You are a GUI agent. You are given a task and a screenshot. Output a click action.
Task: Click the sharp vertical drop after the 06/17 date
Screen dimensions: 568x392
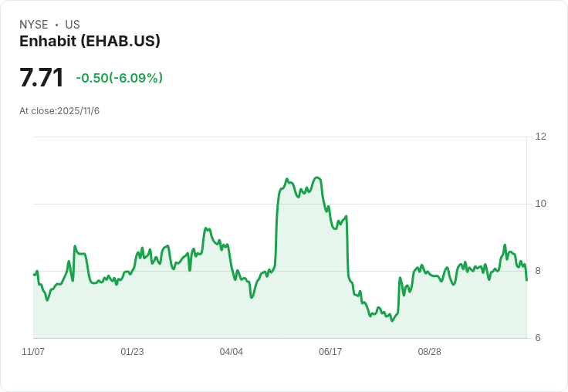coord(347,247)
